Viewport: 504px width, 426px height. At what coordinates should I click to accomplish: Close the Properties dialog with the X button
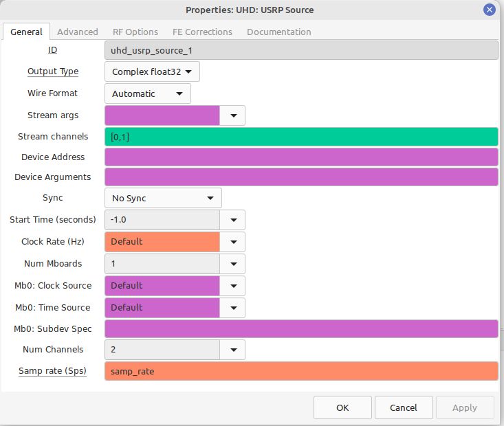(x=489, y=10)
